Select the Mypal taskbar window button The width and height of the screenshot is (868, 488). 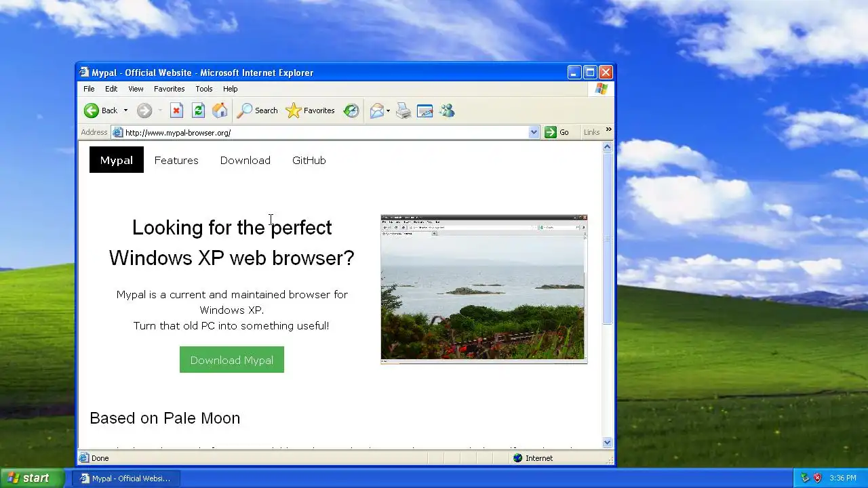[125, 478]
